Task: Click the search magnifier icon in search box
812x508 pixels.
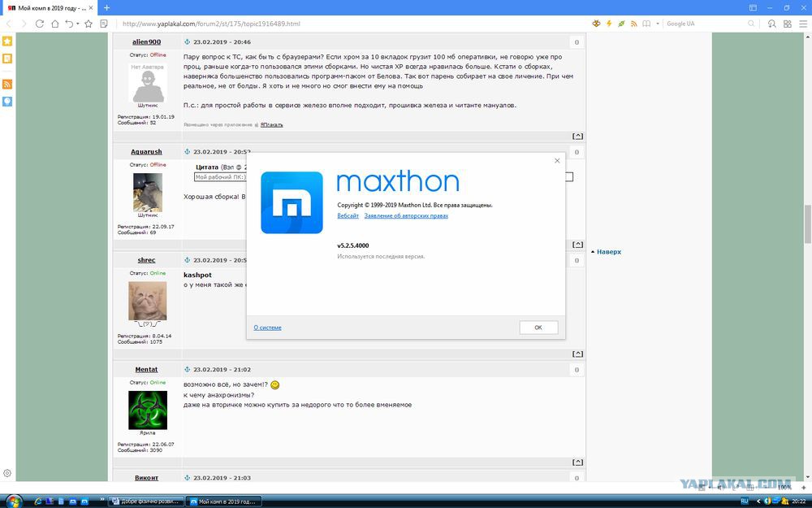Action: (751, 24)
